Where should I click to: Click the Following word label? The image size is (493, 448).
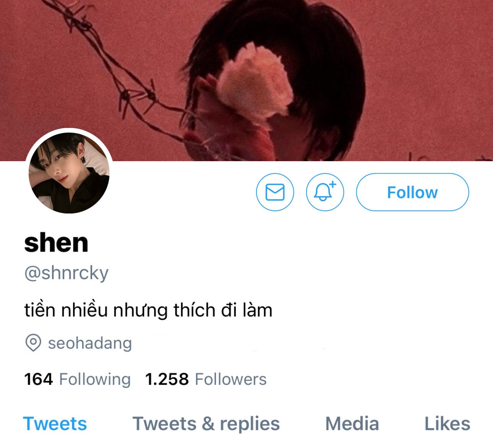click(x=95, y=379)
